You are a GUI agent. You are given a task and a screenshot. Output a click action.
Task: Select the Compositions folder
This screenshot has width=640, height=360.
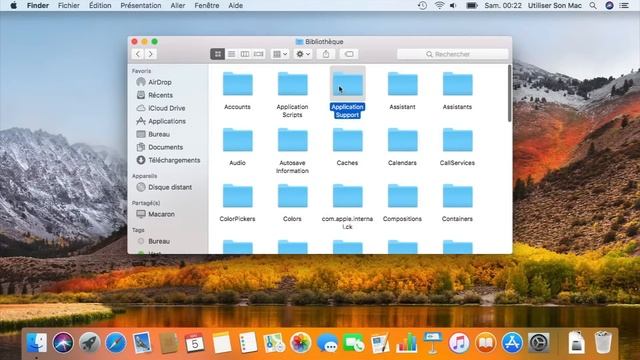pos(402,196)
